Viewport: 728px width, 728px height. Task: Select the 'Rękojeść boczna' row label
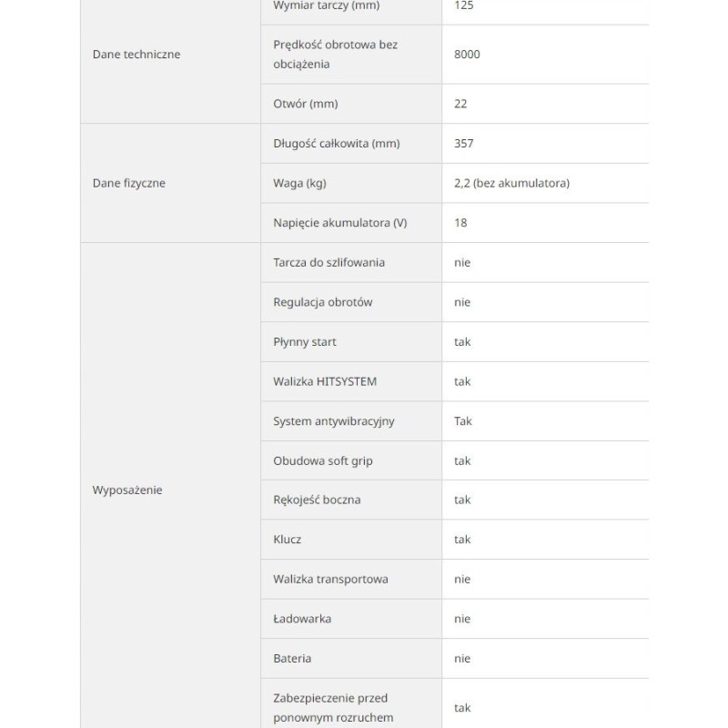(317, 500)
